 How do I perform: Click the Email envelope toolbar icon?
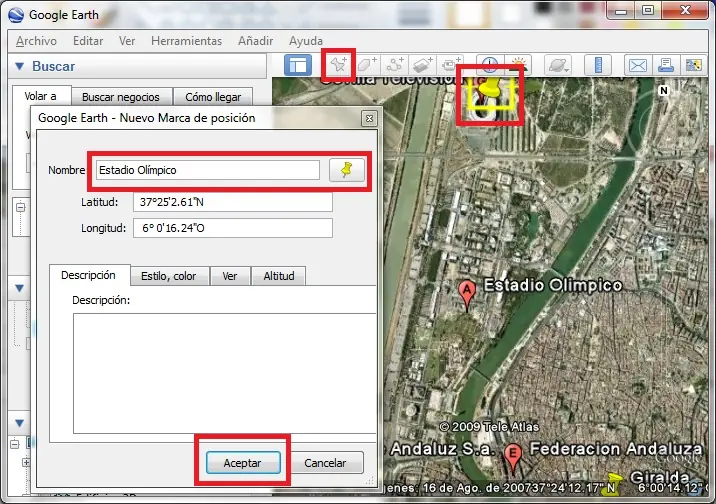[x=637, y=65]
